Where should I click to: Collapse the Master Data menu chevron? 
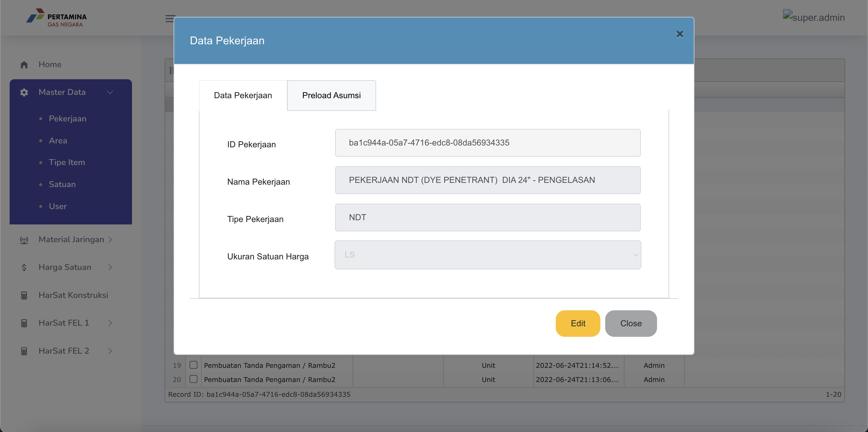click(x=110, y=92)
